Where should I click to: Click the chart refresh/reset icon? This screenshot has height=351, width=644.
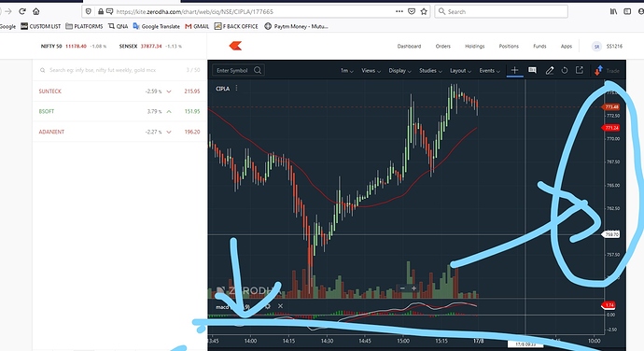point(565,70)
